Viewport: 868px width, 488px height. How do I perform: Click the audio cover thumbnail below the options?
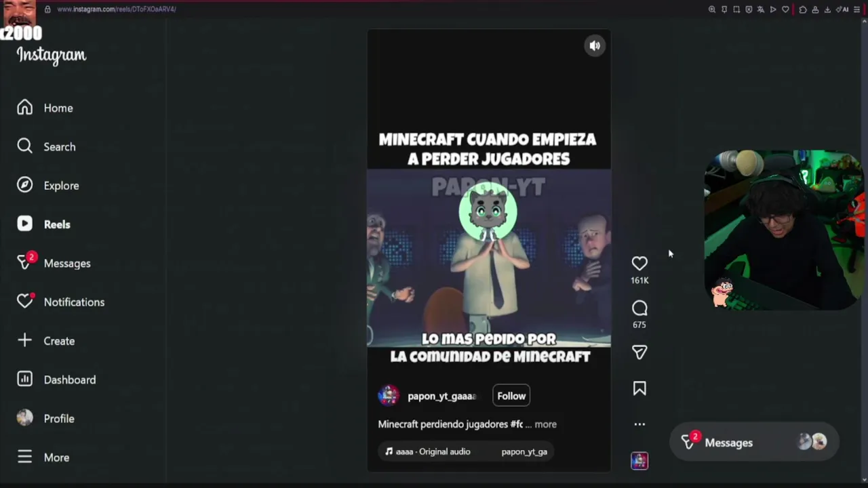click(639, 461)
